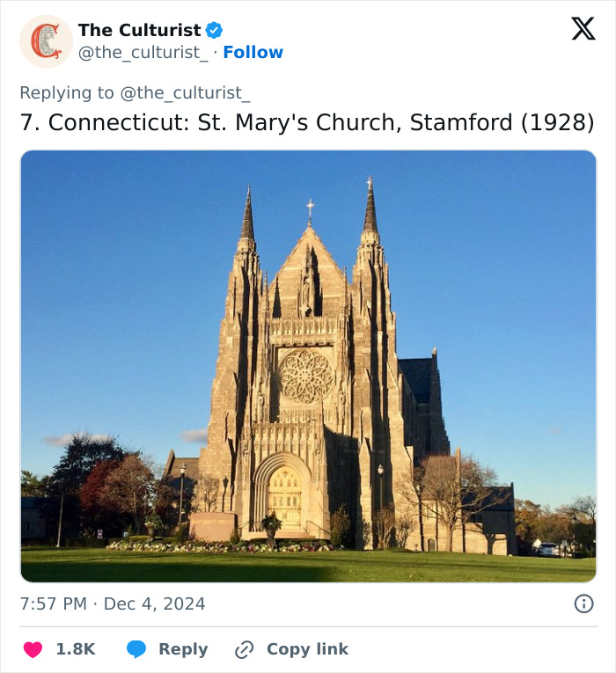Follow The Culturist account

[x=253, y=53]
